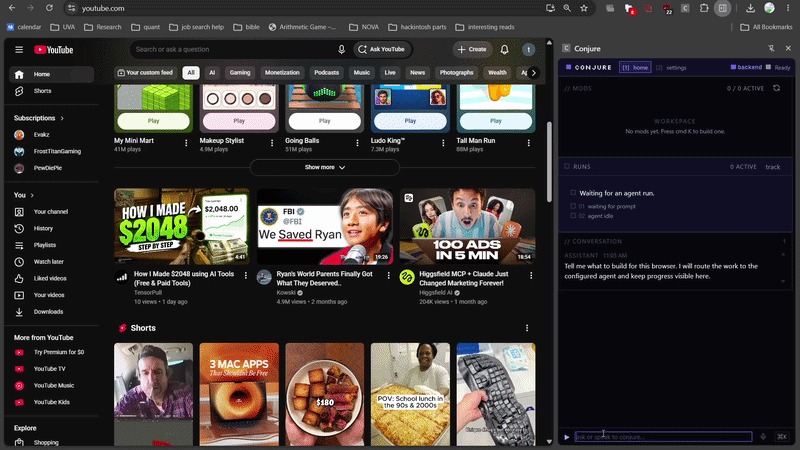Expand the You section chevron

32,195
